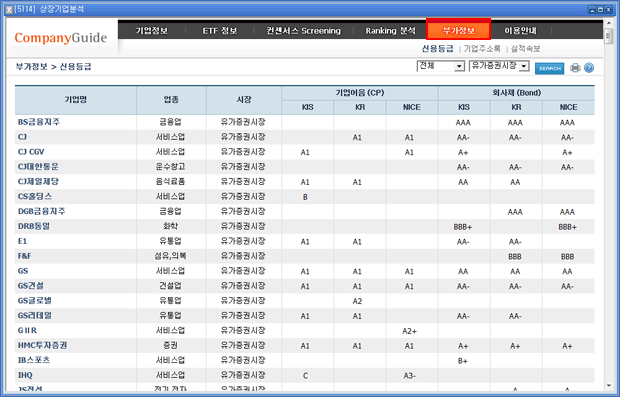Open the IHQ company link
620x397 pixels.
pos(25,375)
